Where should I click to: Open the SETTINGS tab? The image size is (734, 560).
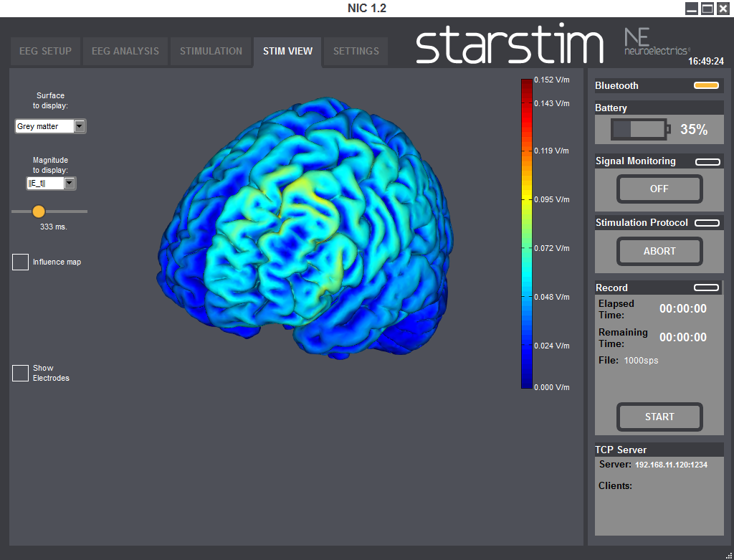tap(356, 51)
